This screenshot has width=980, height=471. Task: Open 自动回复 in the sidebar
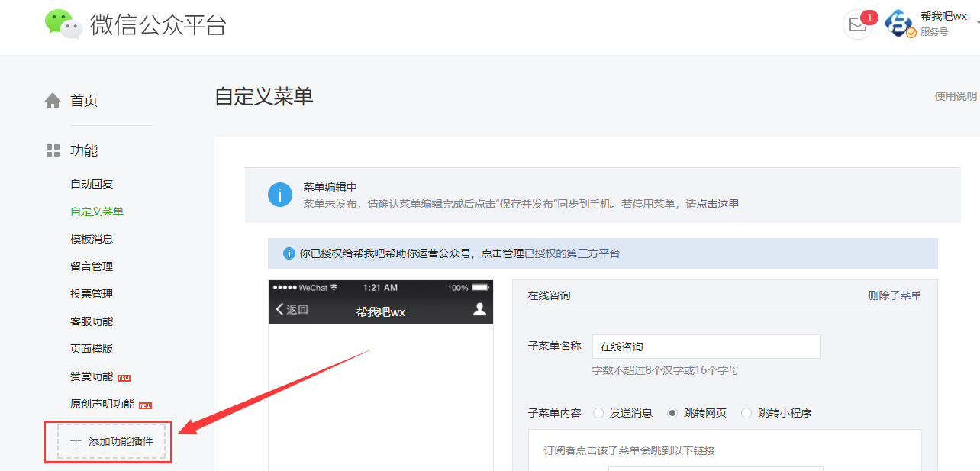[x=92, y=184]
